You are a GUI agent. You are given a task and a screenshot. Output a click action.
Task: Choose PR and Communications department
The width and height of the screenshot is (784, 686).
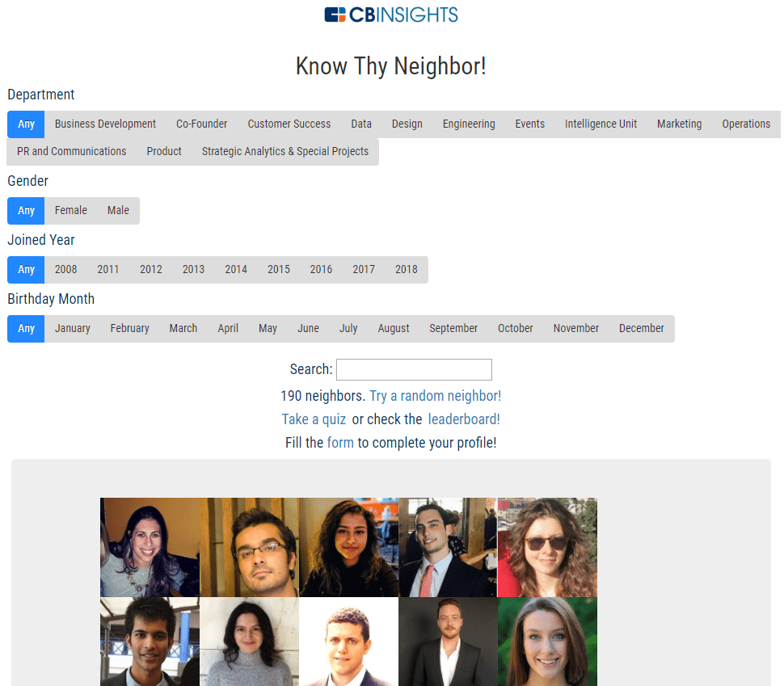coord(71,151)
